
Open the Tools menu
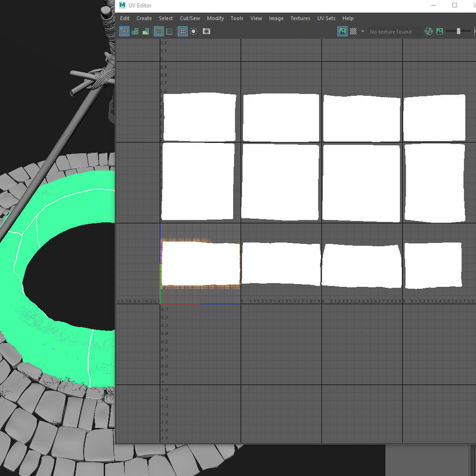(x=237, y=18)
